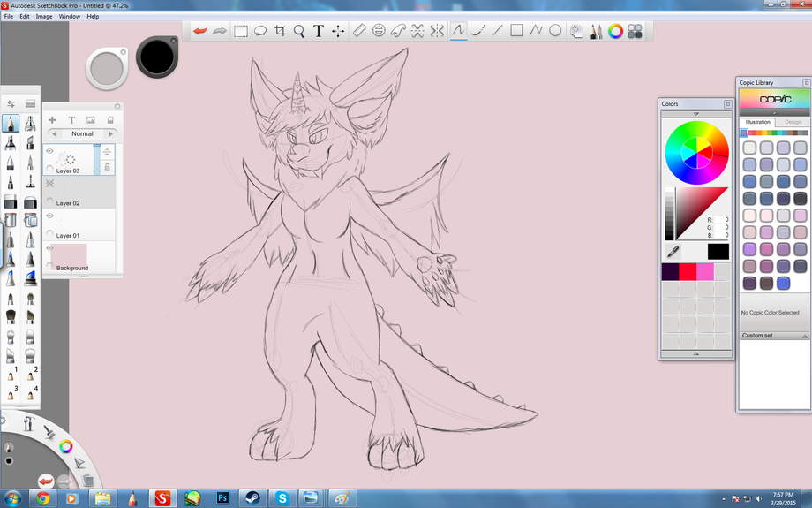Collapse Colors panel top triangle
Screen dimensions: 812x508
click(x=696, y=113)
